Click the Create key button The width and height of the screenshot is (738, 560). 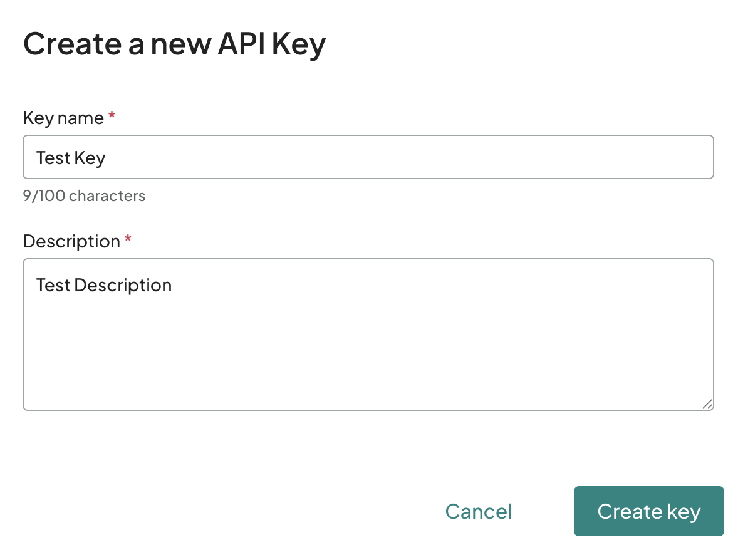(648, 511)
